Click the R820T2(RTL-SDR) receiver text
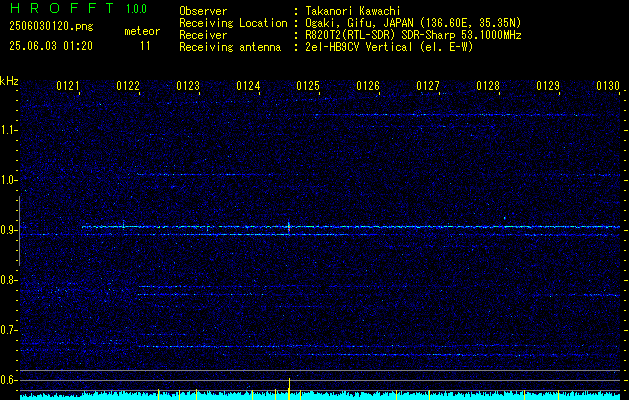 (x=413, y=35)
